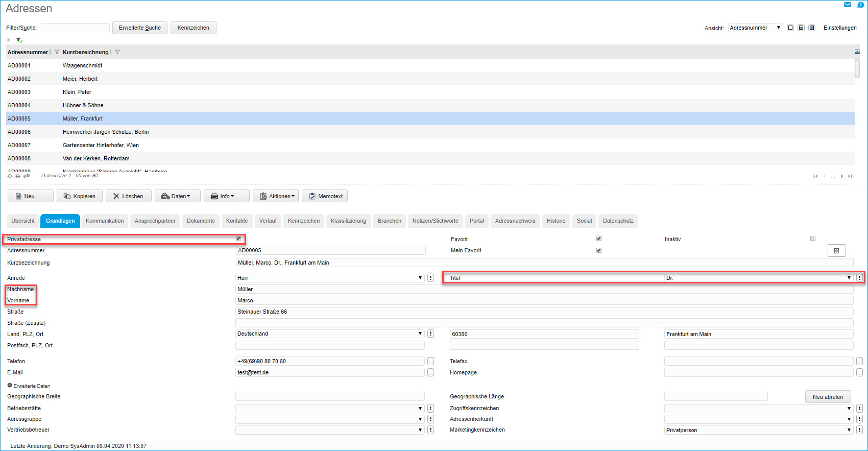This screenshot has height=451, width=868.
Task: Open the Ansicht Adressnummer dropdown
Action: (x=755, y=28)
